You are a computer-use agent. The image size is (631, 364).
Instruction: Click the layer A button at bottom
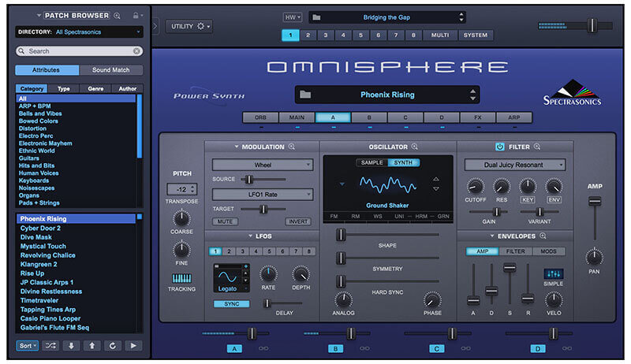point(234,348)
